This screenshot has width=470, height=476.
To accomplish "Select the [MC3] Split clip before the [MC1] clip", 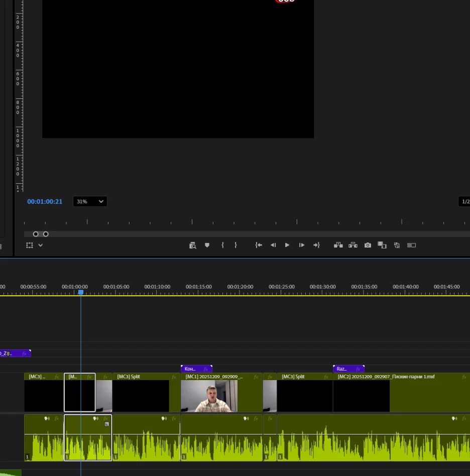I will pos(146,392).
